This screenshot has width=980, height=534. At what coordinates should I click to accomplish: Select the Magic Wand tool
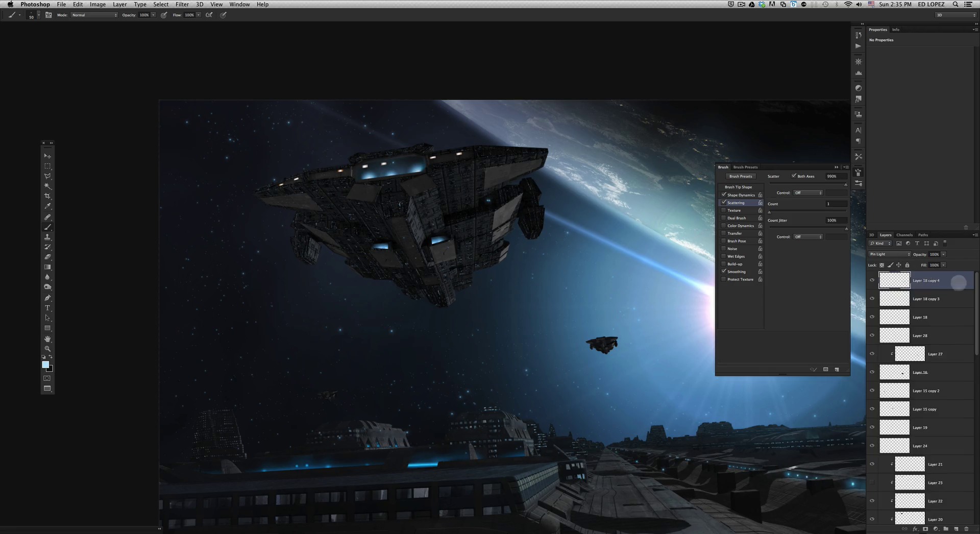[x=47, y=186]
